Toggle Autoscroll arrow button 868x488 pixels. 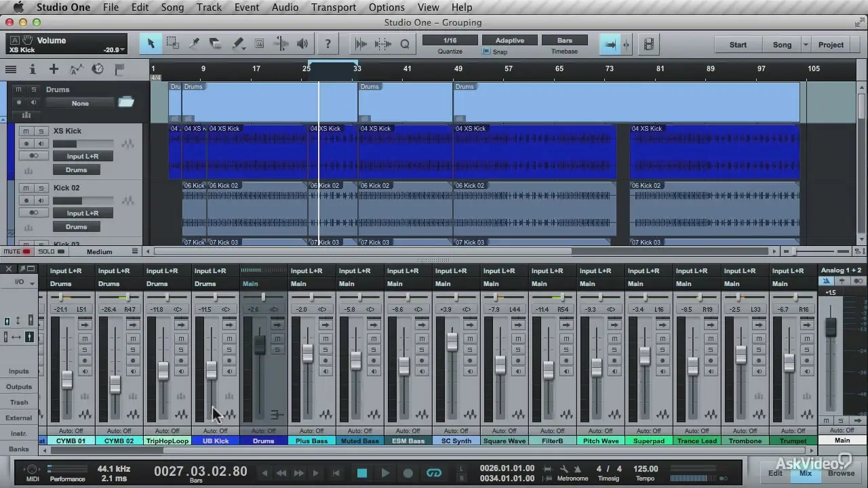click(610, 45)
